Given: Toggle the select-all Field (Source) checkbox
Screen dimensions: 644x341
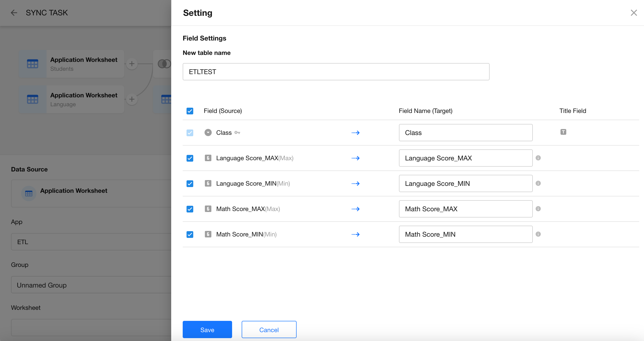Looking at the screenshot, I should (190, 111).
